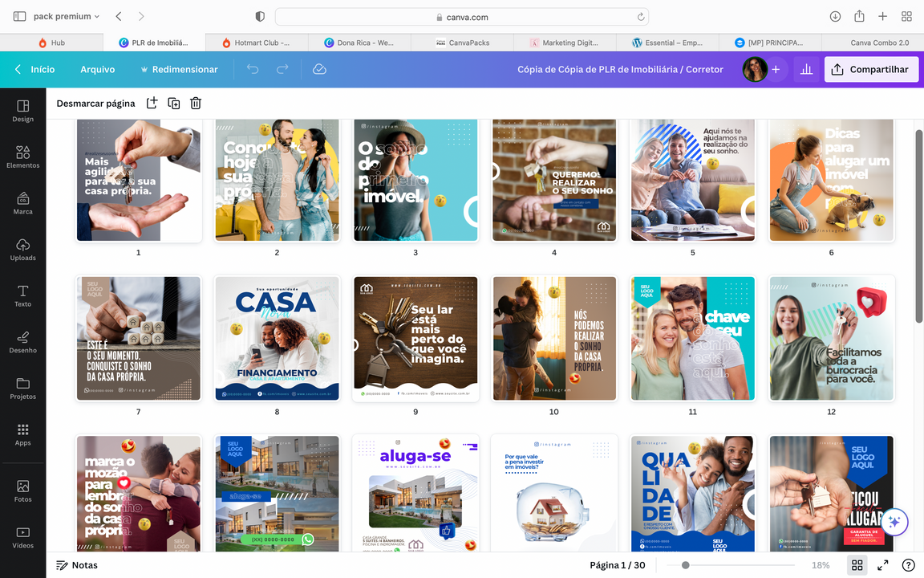Click the duplicate page icon
Screen dimensions: 924x578
click(173, 103)
